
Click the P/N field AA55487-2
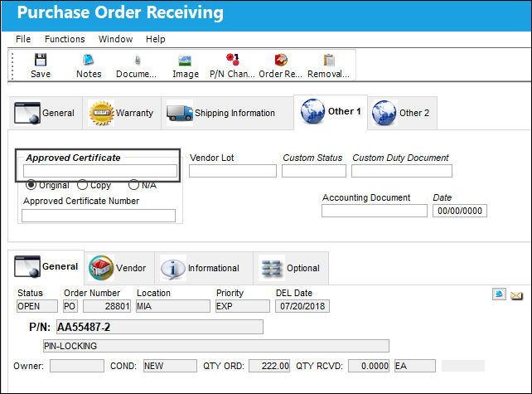[x=160, y=327]
